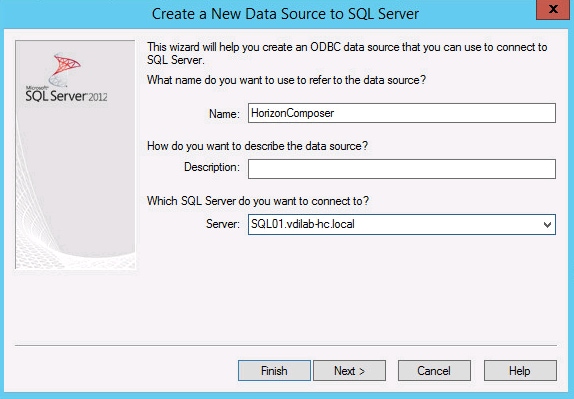Select the dialog title bar text
Screen dimensions: 574x399
285,14
